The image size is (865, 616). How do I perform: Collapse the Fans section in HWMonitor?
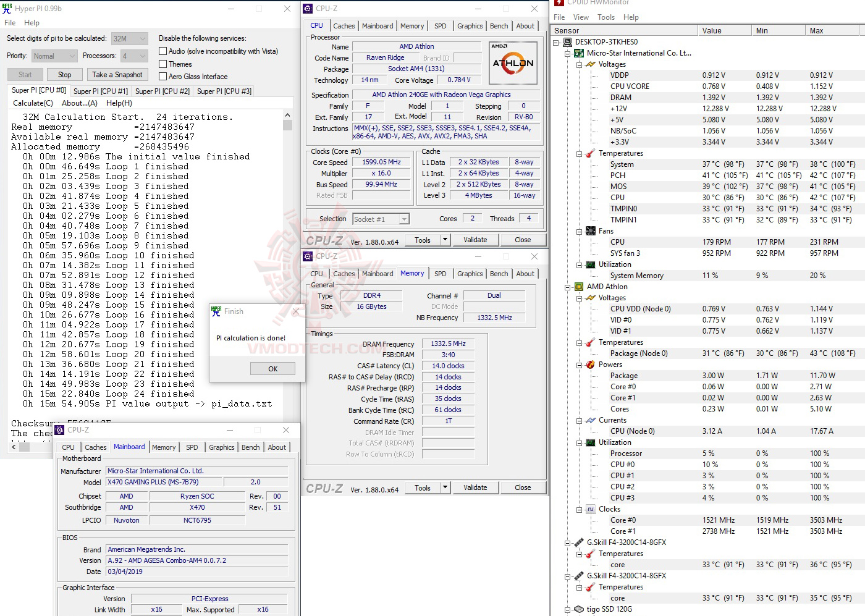point(579,232)
